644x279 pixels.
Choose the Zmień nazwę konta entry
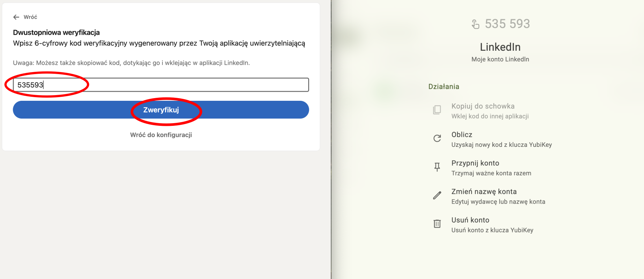tap(484, 192)
